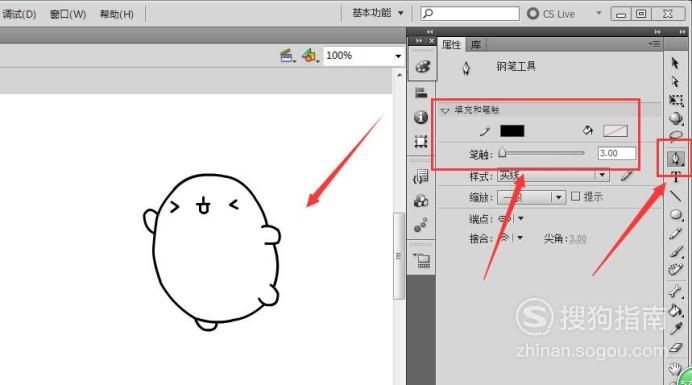The image size is (692, 385).
Task: Select the Lasso tool
Action: 676,136
